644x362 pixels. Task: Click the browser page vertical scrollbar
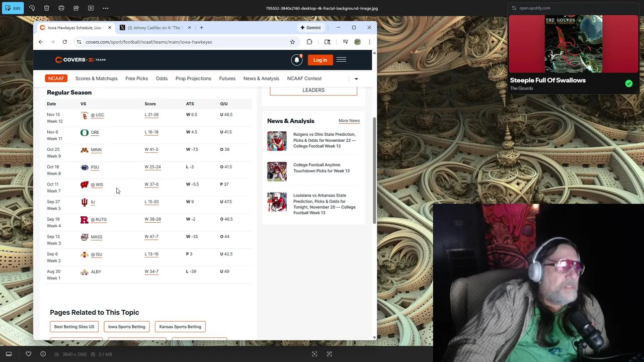point(374,171)
